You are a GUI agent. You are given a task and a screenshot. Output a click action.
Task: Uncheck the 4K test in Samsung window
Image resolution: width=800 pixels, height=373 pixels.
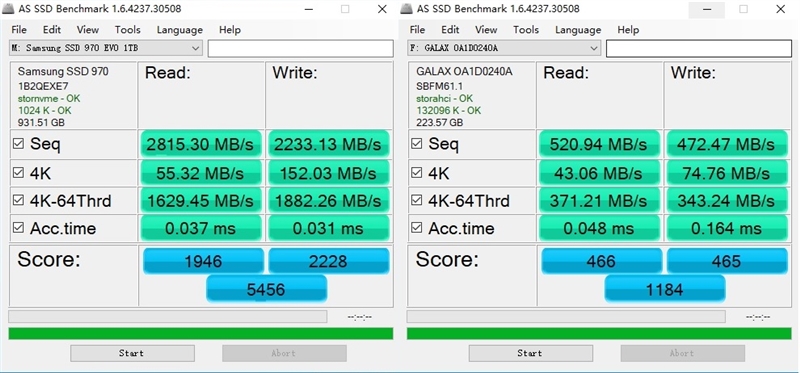[x=18, y=173]
